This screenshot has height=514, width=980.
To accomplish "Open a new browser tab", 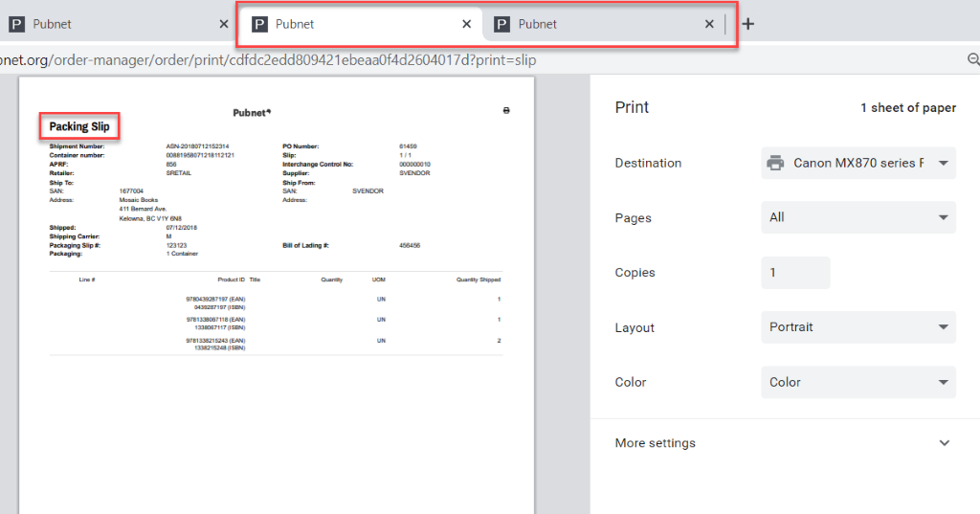I will click(x=748, y=24).
